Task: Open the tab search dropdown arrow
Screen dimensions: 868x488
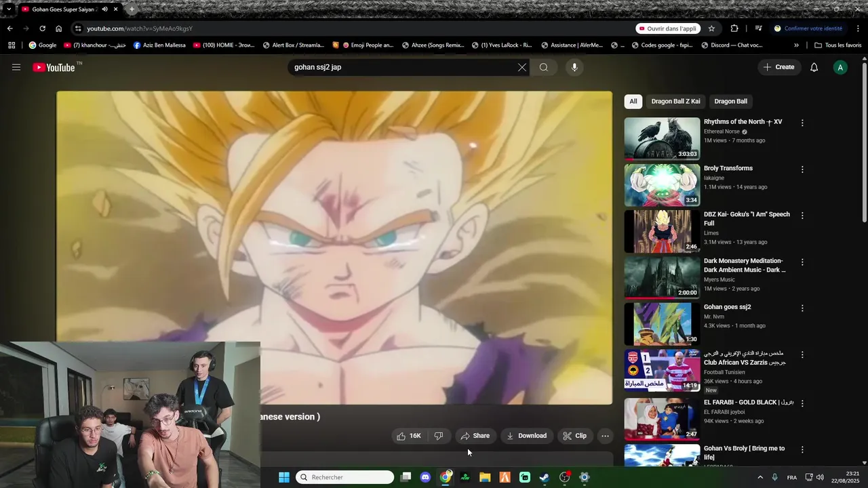Action: pyautogui.click(x=8, y=9)
